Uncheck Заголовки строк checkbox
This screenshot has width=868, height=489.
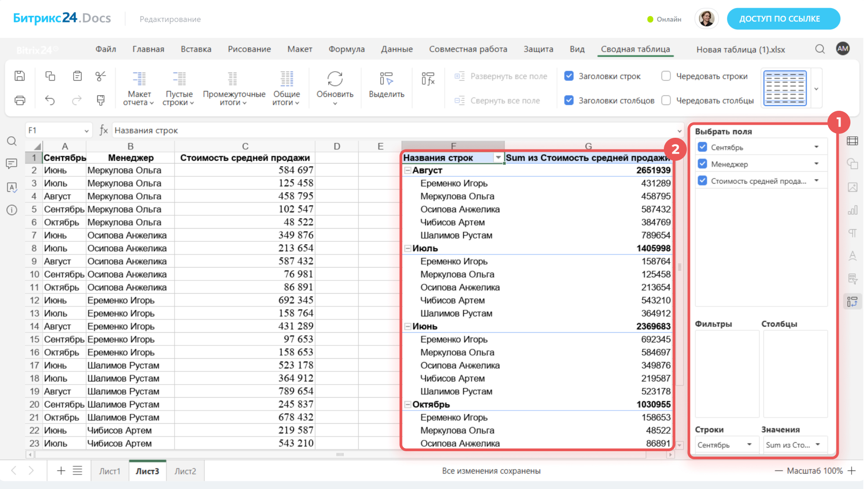569,76
